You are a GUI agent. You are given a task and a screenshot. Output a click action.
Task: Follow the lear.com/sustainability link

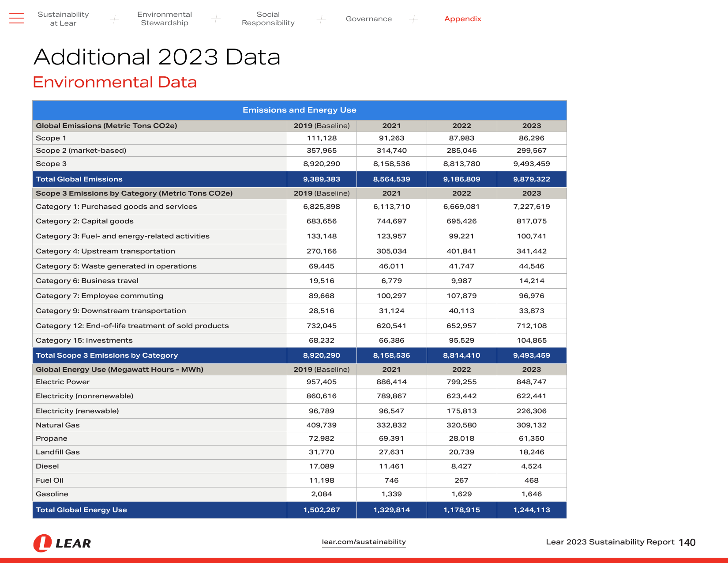point(364,542)
